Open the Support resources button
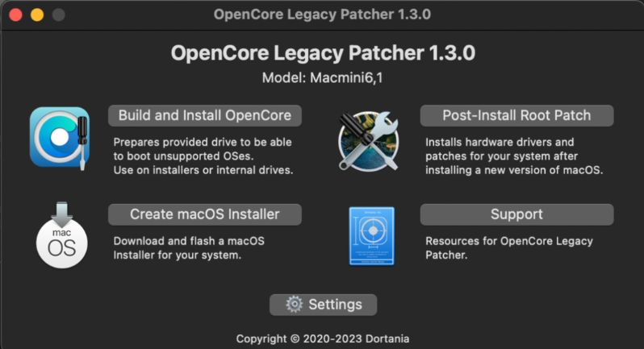Screen dimensions: 644x349 coord(516,214)
